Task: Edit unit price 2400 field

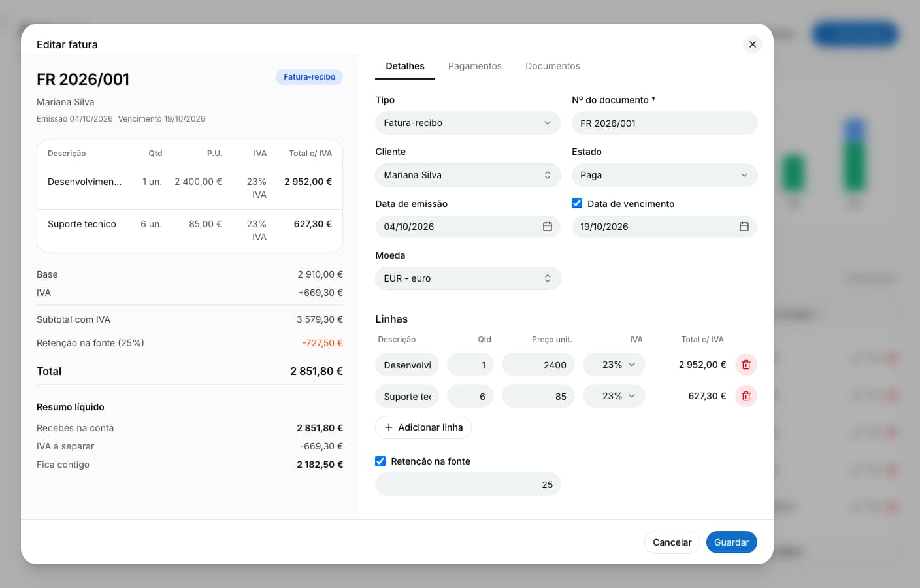Action: click(x=538, y=365)
